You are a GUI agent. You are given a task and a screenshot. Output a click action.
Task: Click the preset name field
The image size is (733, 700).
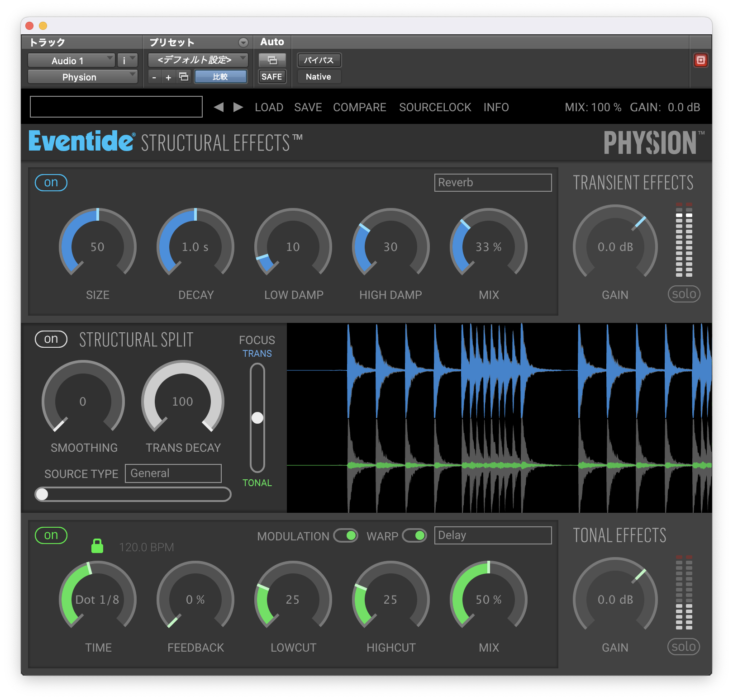pyautogui.click(x=116, y=107)
